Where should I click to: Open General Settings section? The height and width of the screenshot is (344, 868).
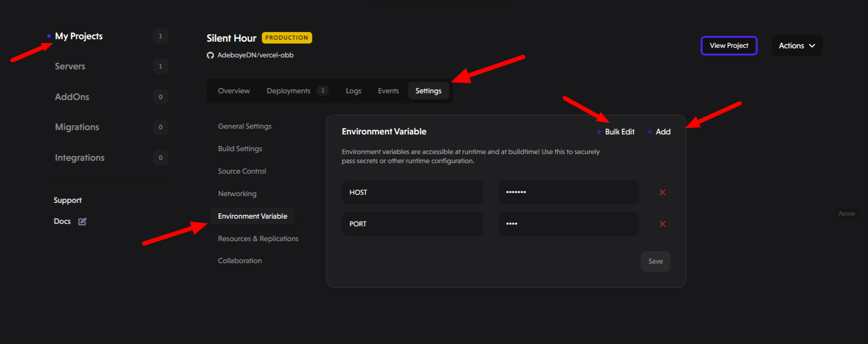tap(245, 126)
